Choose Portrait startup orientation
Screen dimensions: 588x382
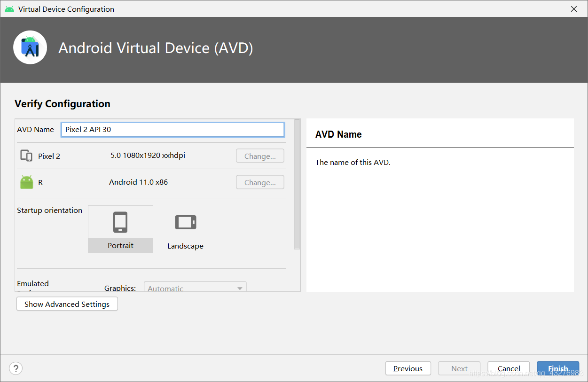click(120, 229)
